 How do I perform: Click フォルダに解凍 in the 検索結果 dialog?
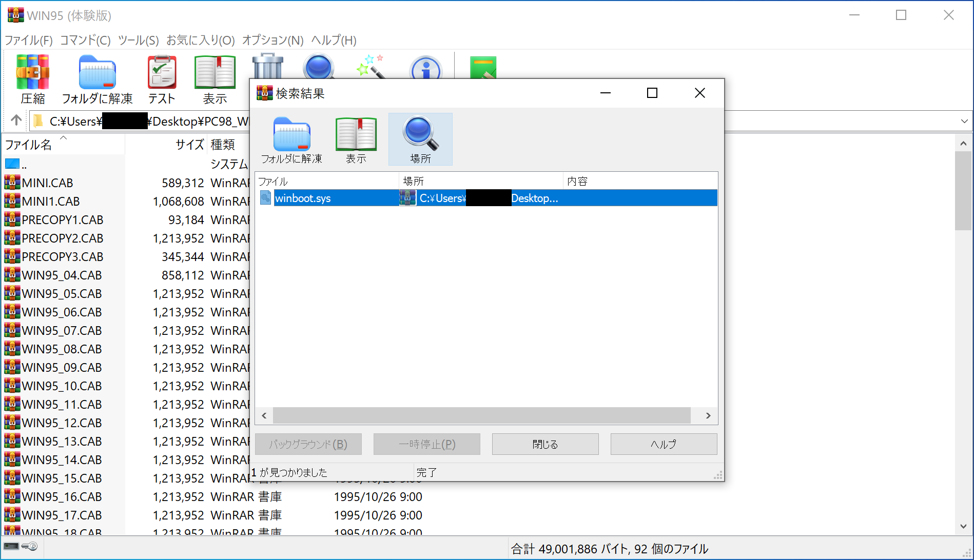coord(291,139)
